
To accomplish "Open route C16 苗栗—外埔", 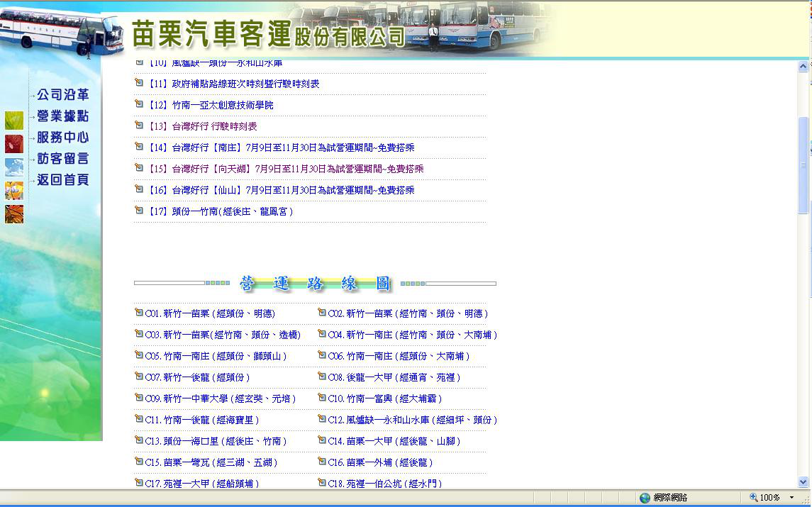I will coord(381,462).
